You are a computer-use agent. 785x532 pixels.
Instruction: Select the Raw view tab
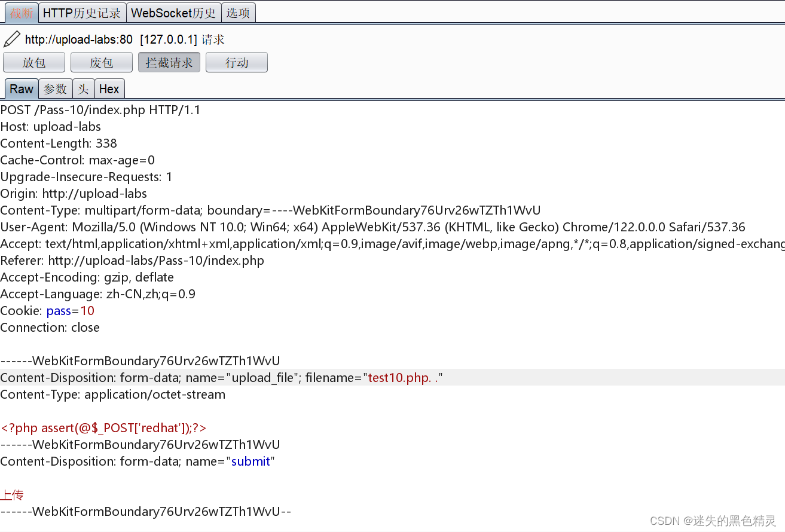pyautogui.click(x=22, y=89)
